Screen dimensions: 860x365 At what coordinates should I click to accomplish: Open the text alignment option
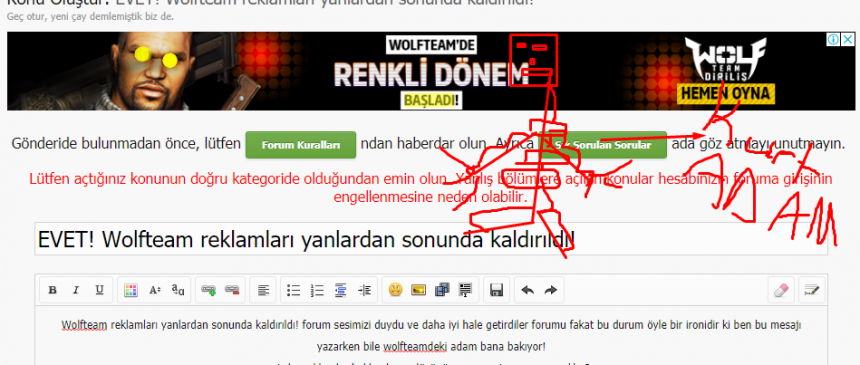click(x=263, y=290)
